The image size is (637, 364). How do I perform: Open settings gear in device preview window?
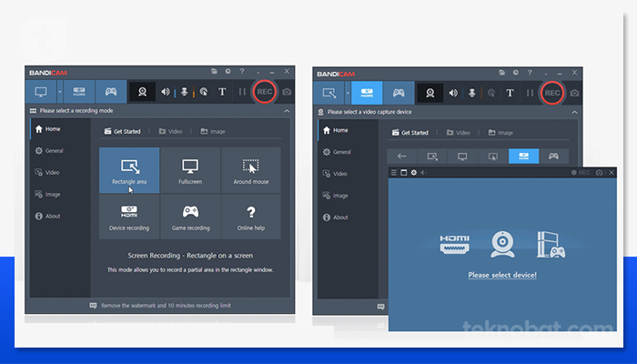tap(413, 173)
